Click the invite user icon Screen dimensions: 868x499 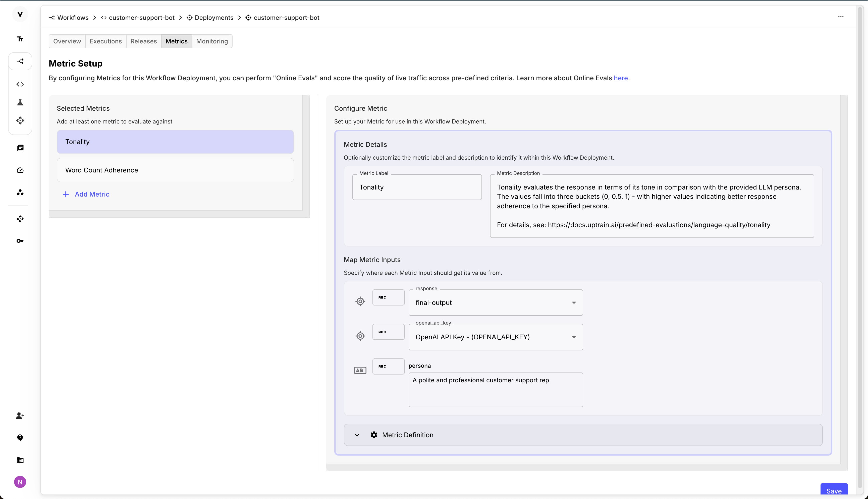pos(20,416)
